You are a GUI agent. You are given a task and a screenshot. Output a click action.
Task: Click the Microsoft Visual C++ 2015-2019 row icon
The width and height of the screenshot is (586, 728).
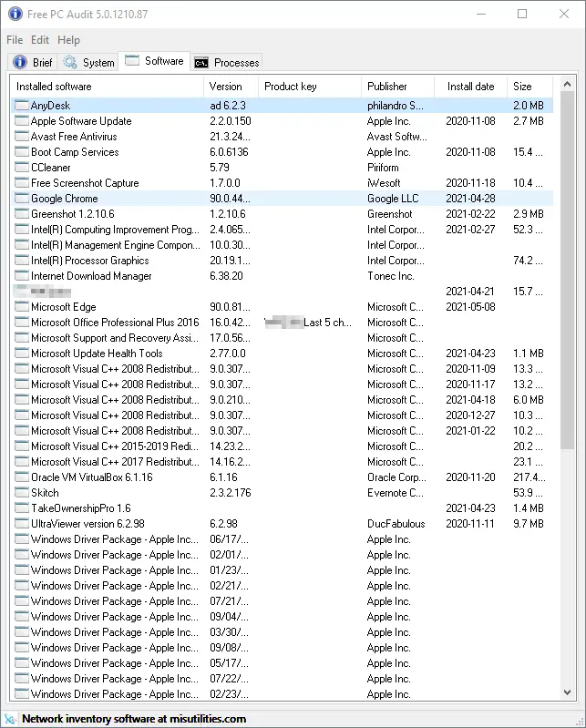point(21,446)
